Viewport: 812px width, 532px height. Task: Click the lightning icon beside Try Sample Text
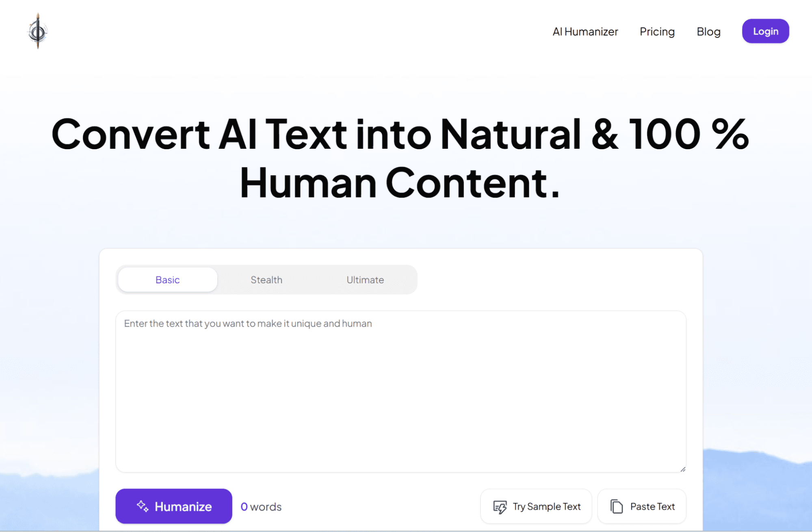500,507
